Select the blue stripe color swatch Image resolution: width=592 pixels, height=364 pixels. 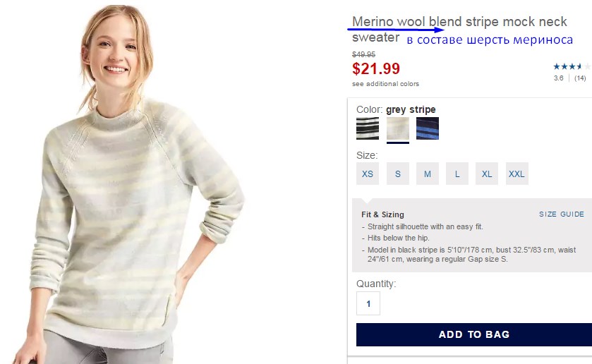pyautogui.click(x=428, y=128)
